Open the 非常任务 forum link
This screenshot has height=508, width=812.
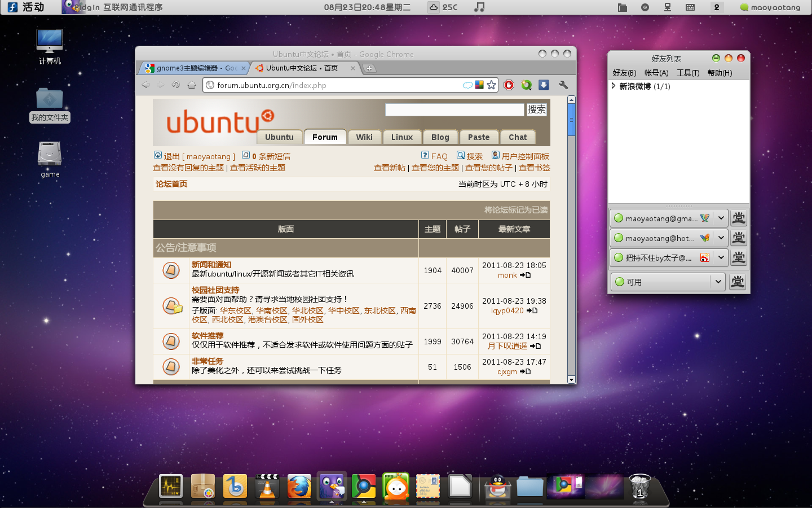coord(208,361)
